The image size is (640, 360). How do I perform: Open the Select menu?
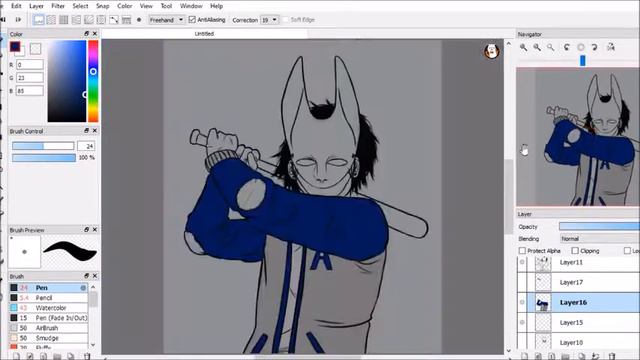tap(80, 6)
